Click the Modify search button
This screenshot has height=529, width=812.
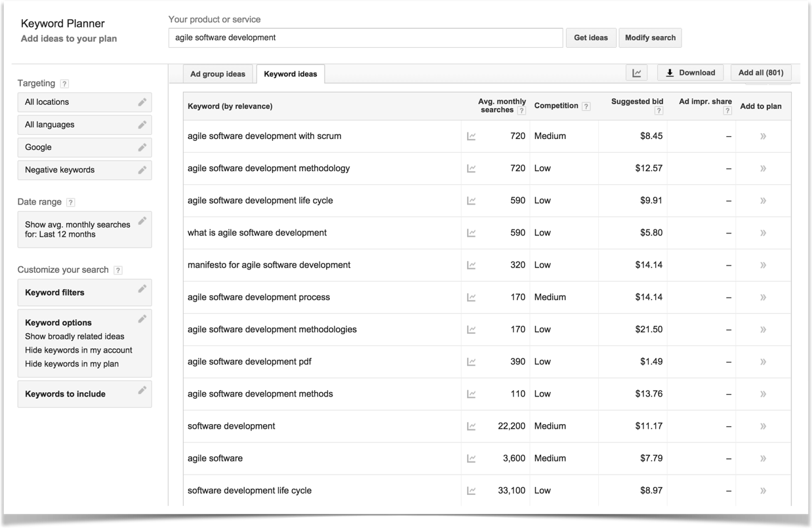[x=650, y=37]
